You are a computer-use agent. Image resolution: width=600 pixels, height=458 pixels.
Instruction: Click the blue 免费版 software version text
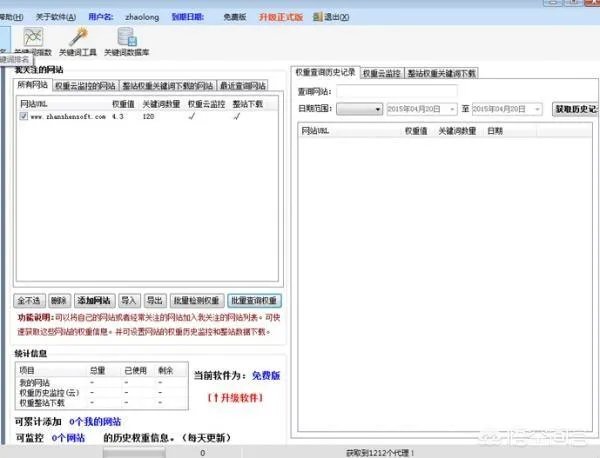266,376
